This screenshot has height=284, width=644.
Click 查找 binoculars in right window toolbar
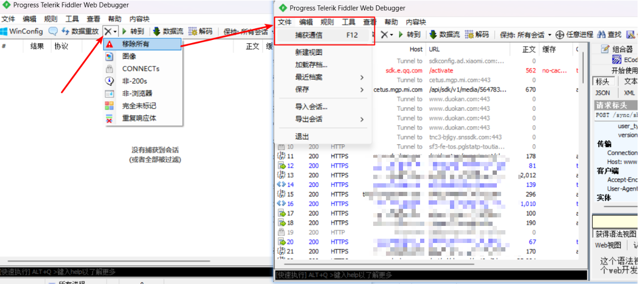coord(609,35)
